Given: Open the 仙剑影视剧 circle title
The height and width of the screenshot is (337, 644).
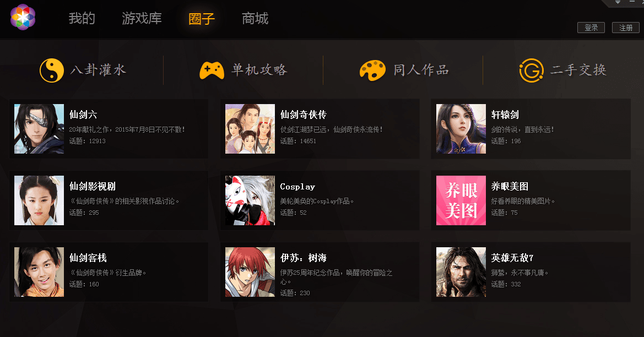Looking at the screenshot, I should pyautogui.click(x=93, y=186).
